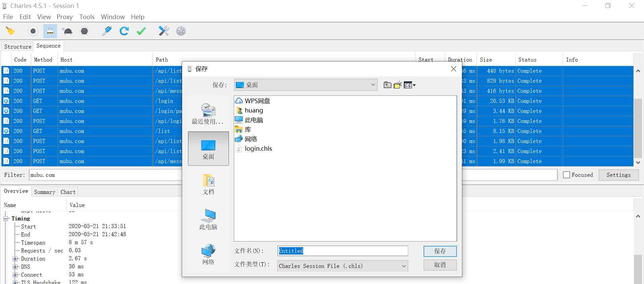Click the repeat request refresh icon
The width and height of the screenshot is (644, 284).
[124, 31]
